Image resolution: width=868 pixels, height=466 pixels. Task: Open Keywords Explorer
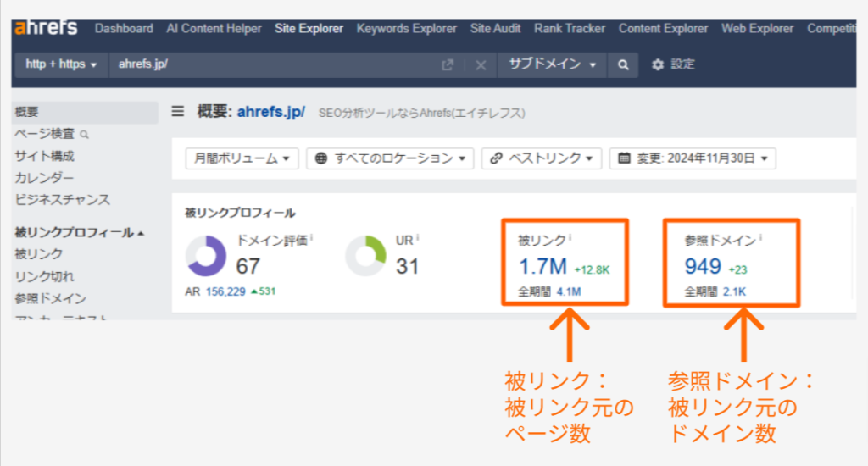click(406, 28)
